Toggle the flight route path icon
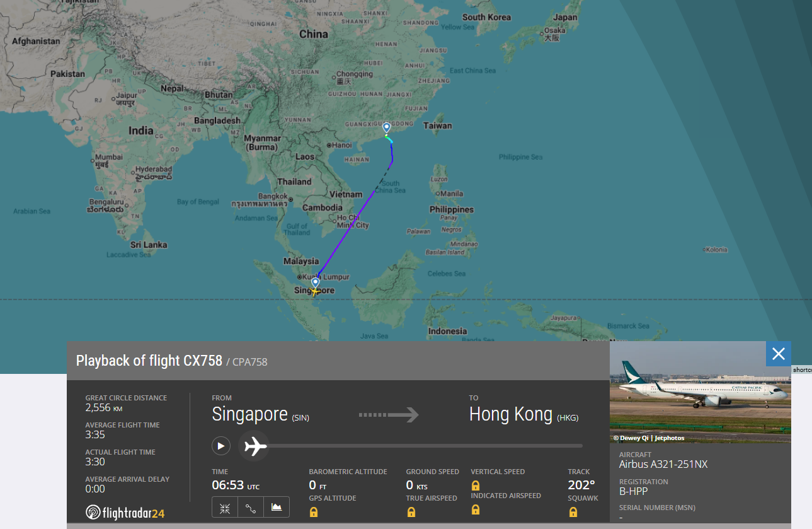The width and height of the screenshot is (812, 529). pyautogui.click(x=250, y=508)
